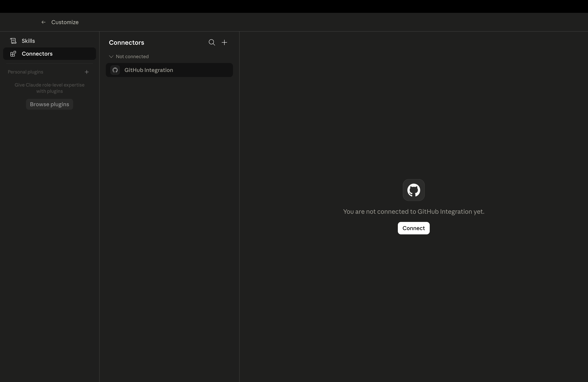Image resolution: width=588 pixels, height=382 pixels.
Task: Click the Customize page title
Action: click(x=65, y=22)
